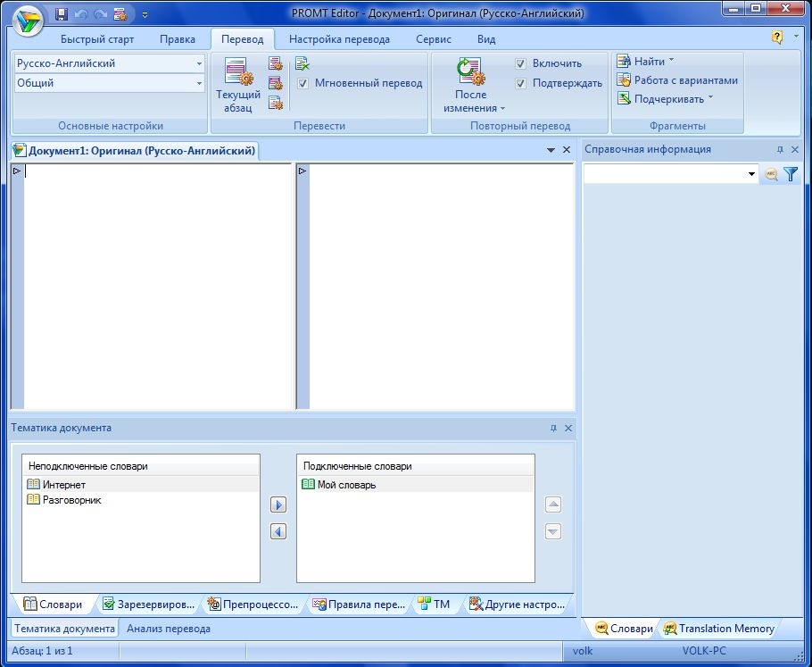
Task: Pin the Тематика документа panel
Action: point(553,428)
